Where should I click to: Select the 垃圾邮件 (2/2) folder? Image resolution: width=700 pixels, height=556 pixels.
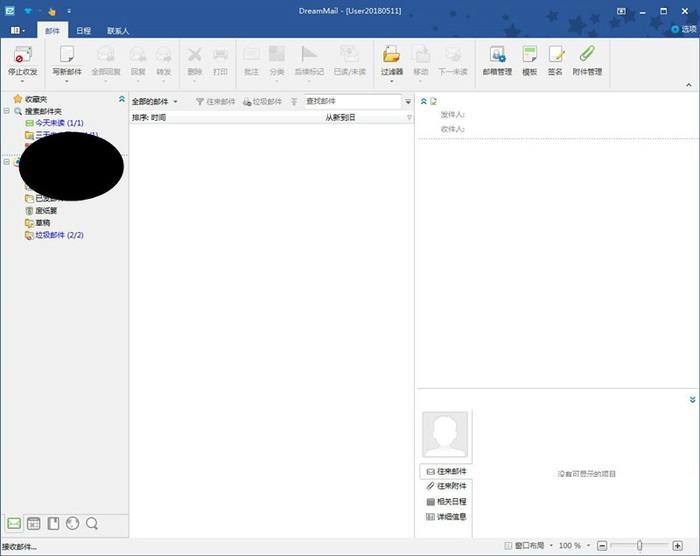coord(60,235)
